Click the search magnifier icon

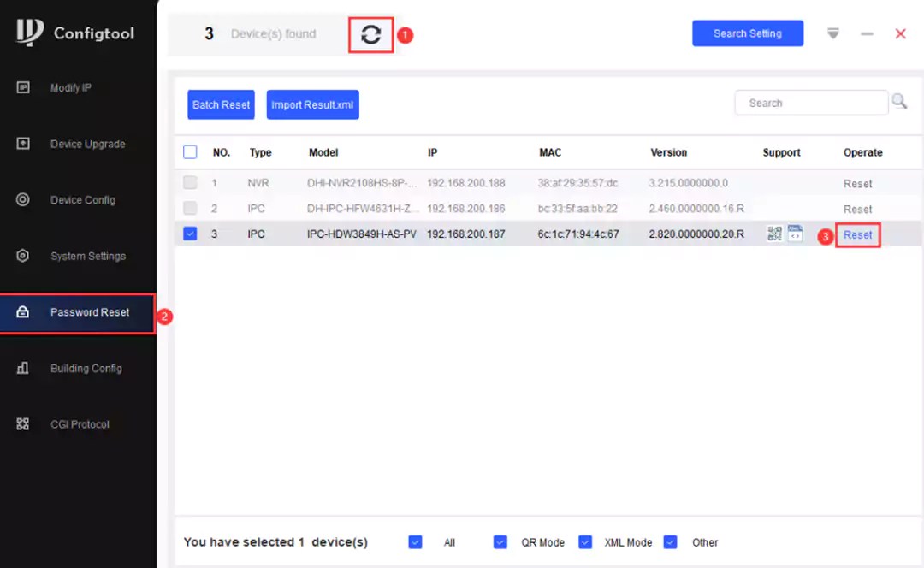point(899,101)
